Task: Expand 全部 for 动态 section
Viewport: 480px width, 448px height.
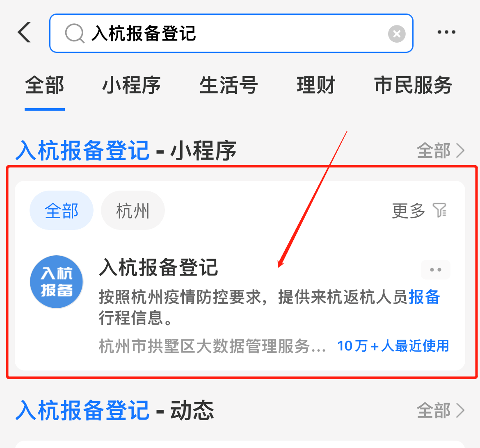Action: click(x=441, y=410)
